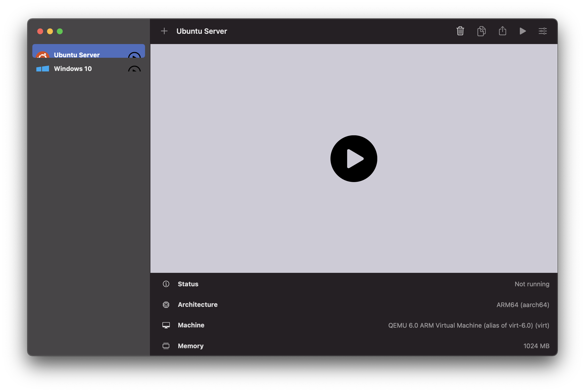The width and height of the screenshot is (585, 392).
Task: Click the 1024 MB memory value
Action: tap(536, 346)
